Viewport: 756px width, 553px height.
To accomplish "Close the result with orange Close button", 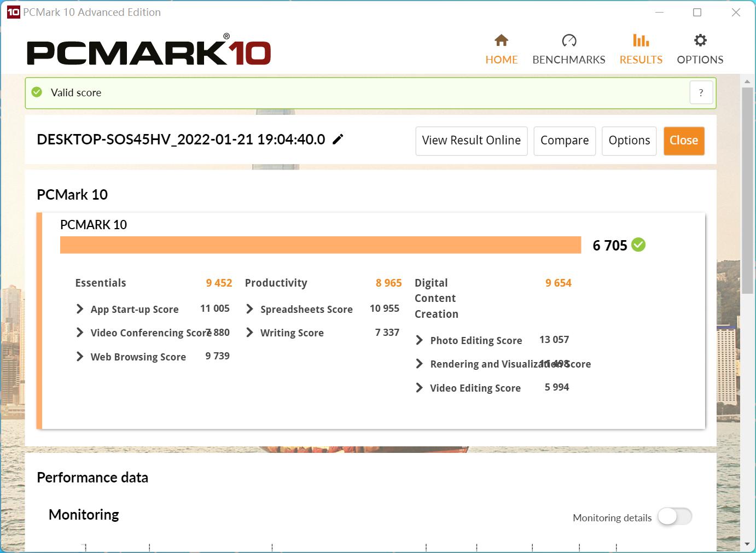I will tap(684, 141).
